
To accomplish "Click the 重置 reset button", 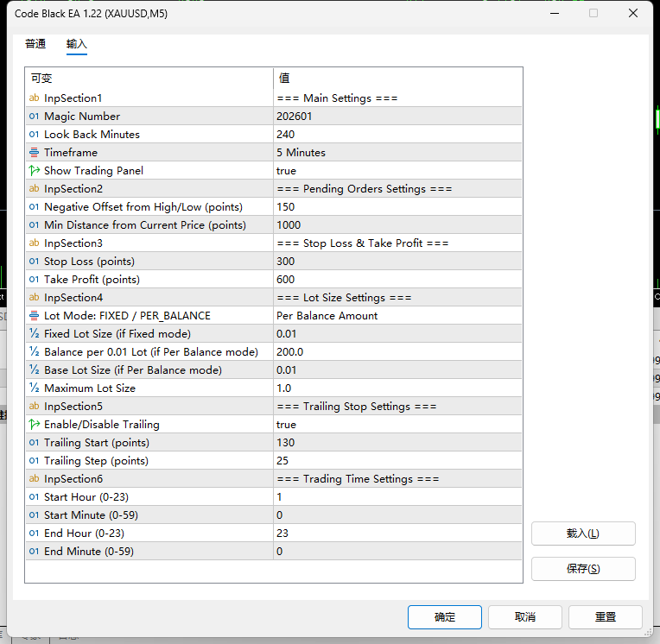I will 606,617.
